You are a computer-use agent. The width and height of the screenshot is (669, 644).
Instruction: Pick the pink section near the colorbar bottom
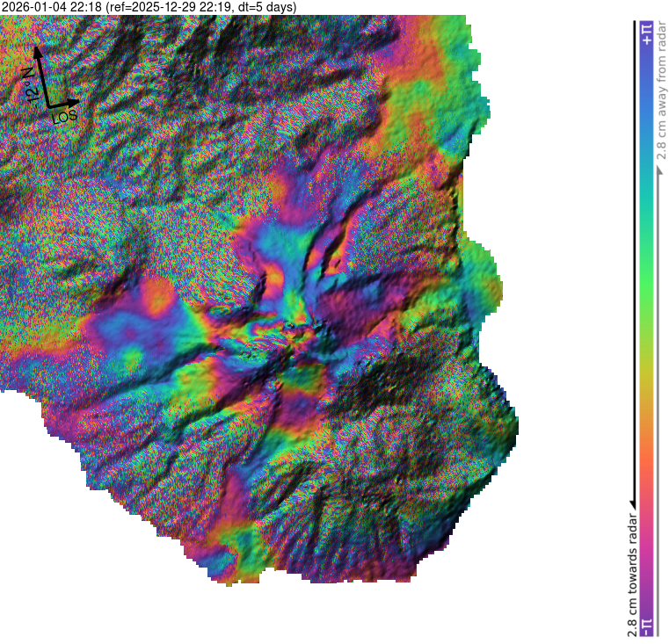coord(646,536)
